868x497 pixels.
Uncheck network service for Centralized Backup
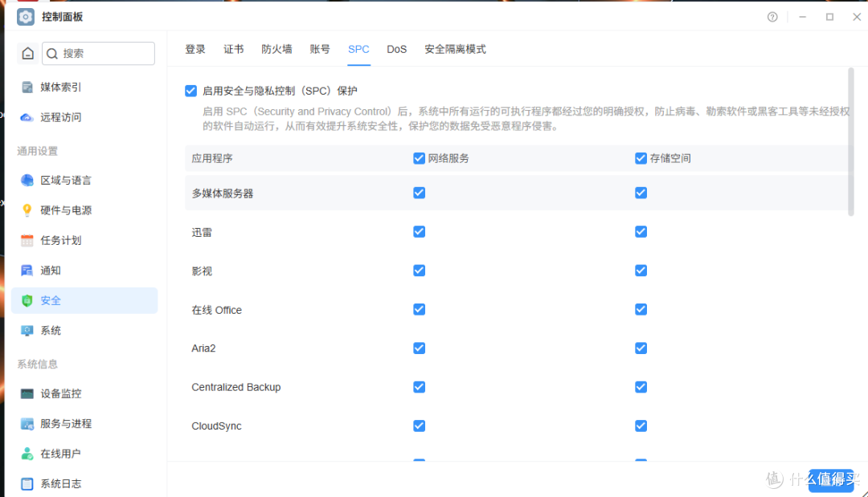click(x=419, y=387)
